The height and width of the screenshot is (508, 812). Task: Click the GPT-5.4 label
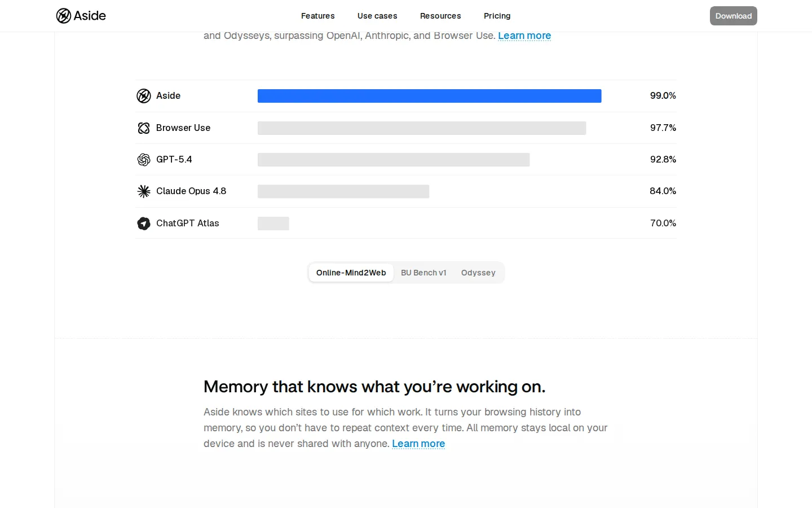pos(174,160)
